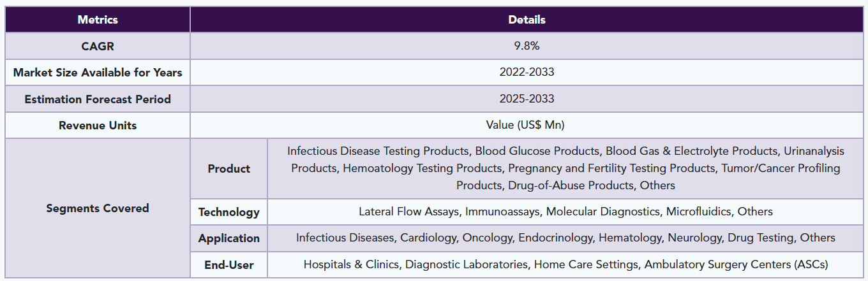Click the Lateral Flow Assays technology list

565,212
